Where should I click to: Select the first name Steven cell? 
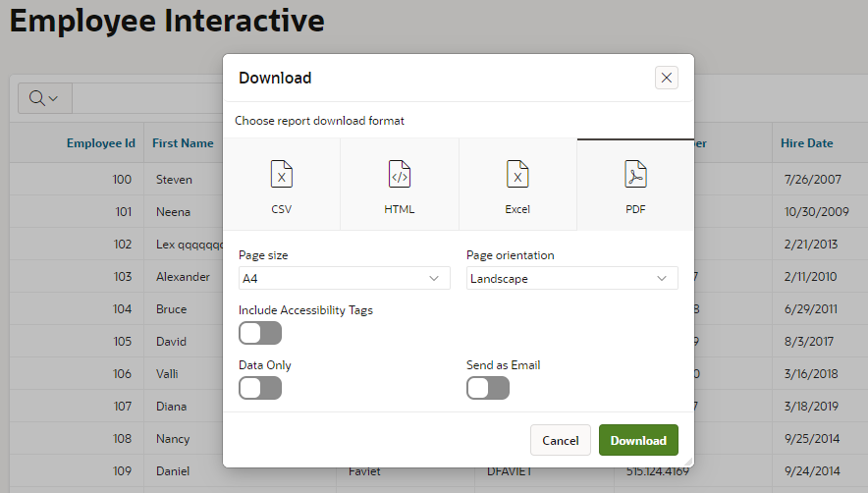click(x=174, y=180)
